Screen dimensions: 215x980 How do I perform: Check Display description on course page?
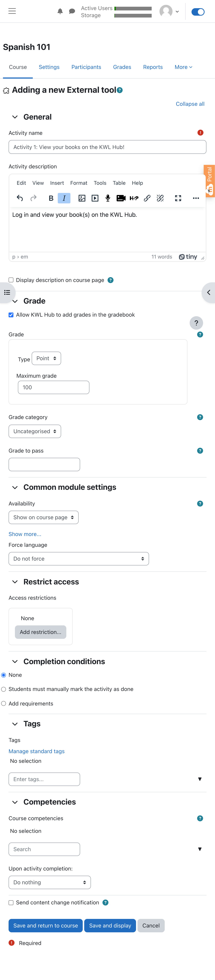[11, 280]
